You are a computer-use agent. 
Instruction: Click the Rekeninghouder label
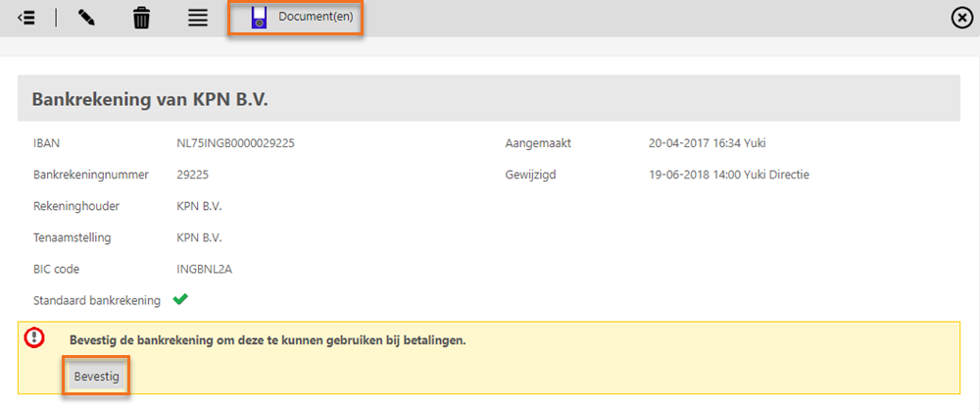click(76, 206)
